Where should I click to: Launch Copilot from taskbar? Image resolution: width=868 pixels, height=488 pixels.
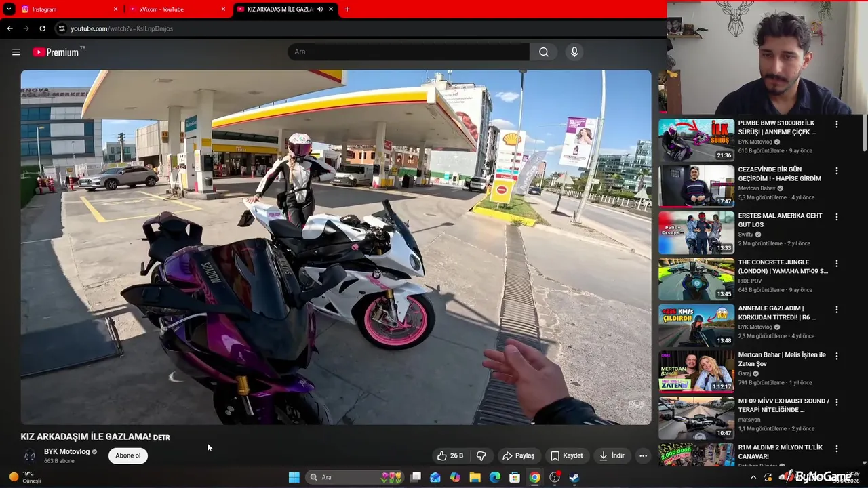pos(455,477)
